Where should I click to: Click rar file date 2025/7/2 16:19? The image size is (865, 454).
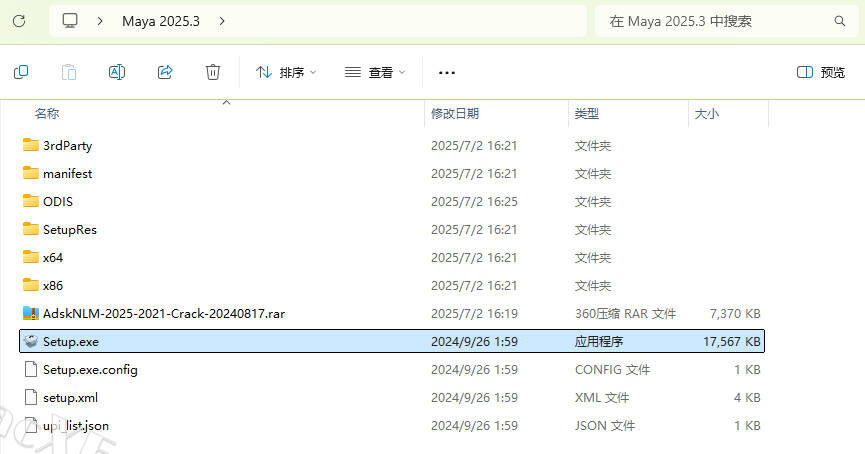point(474,314)
